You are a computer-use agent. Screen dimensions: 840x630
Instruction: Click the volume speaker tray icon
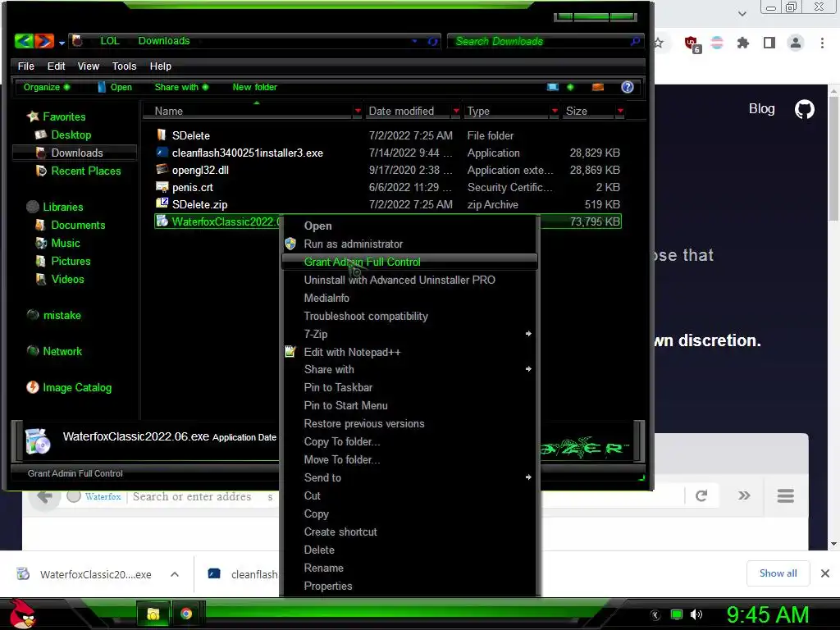(696, 614)
